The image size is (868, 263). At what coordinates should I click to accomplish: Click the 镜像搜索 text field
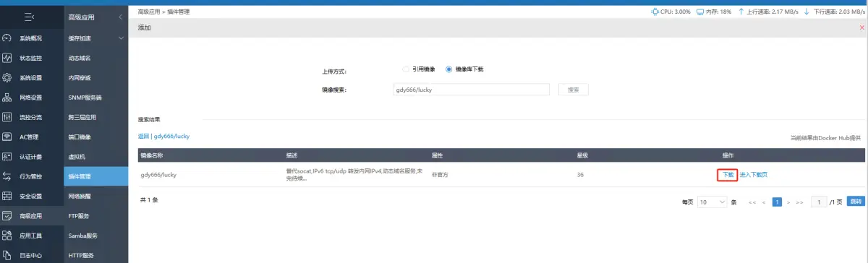point(470,90)
